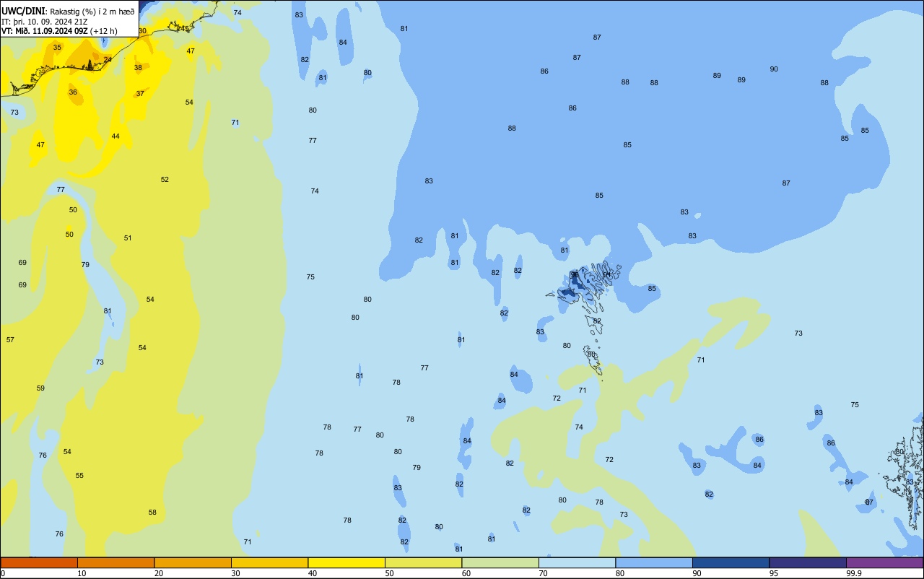Pick the 70–80 pale blue legend swatch

coord(577,562)
